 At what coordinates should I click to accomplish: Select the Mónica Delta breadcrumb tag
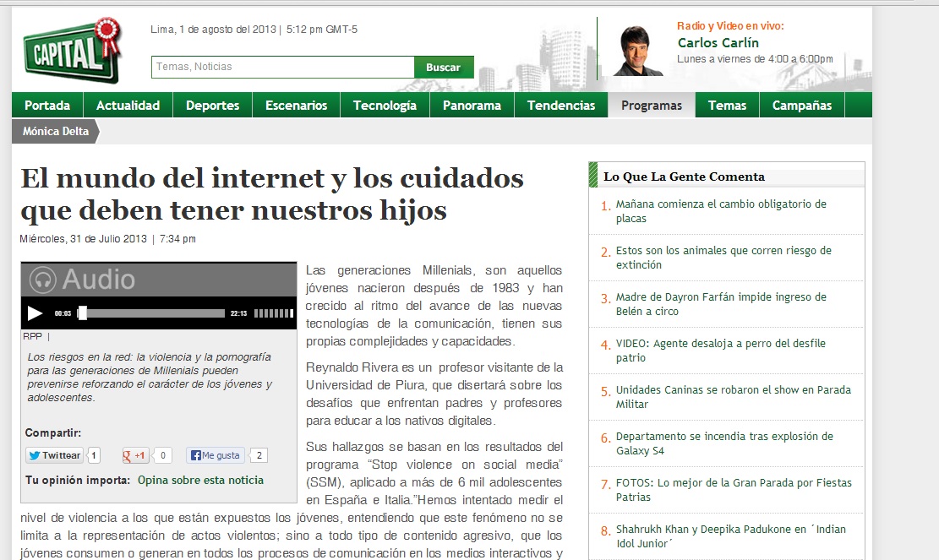[55, 132]
